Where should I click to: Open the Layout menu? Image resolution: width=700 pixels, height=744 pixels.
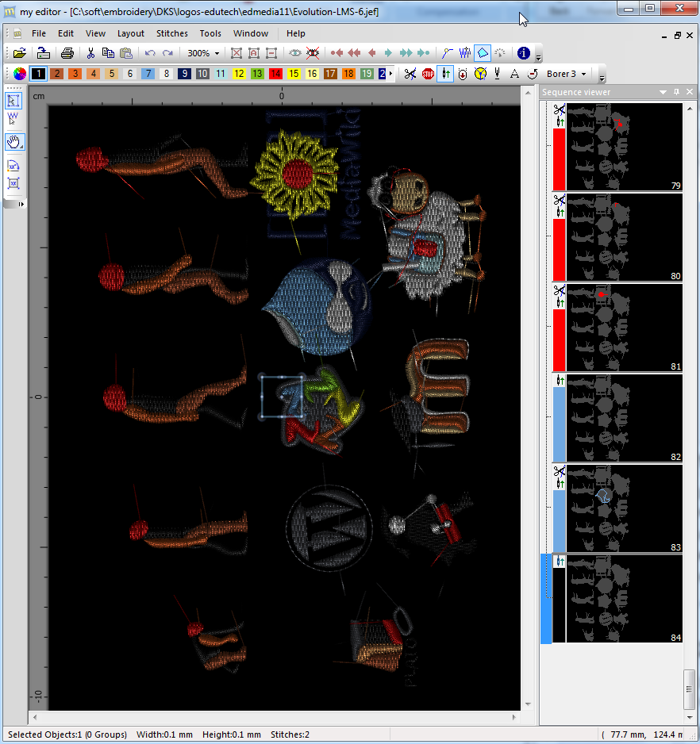131,33
